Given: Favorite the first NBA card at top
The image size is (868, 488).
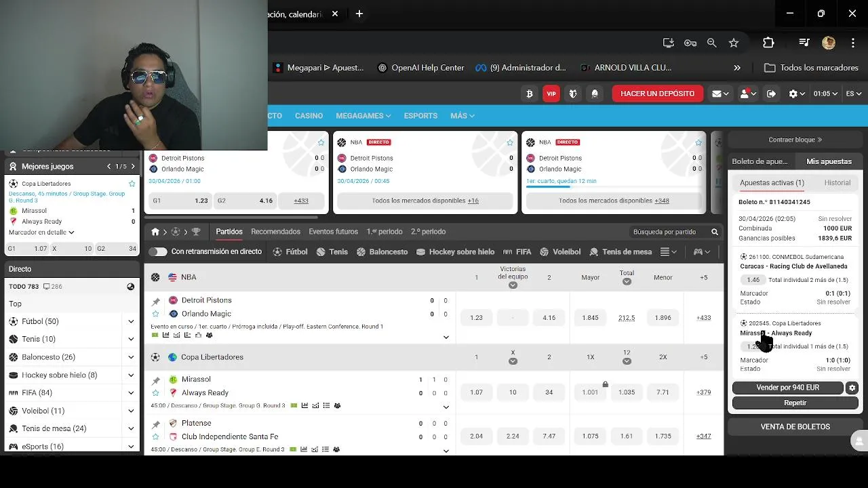Looking at the screenshot, I should pyautogui.click(x=321, y=142).
